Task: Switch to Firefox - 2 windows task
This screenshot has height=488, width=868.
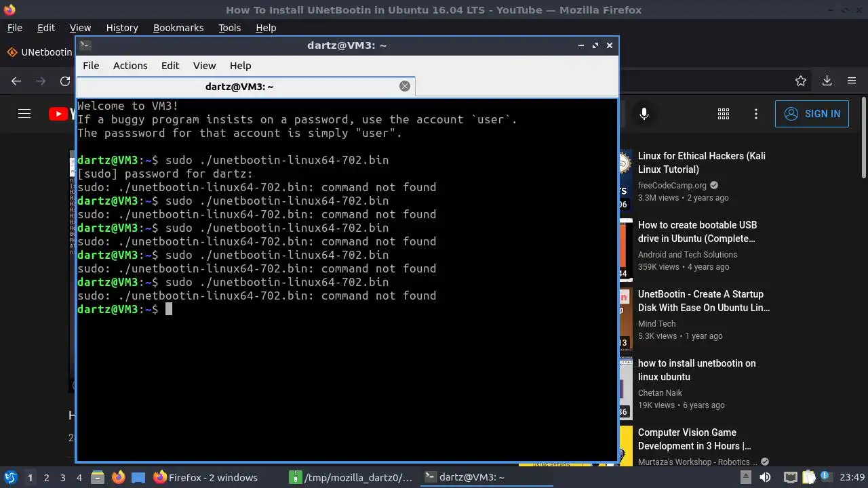Action: [206, 478]
